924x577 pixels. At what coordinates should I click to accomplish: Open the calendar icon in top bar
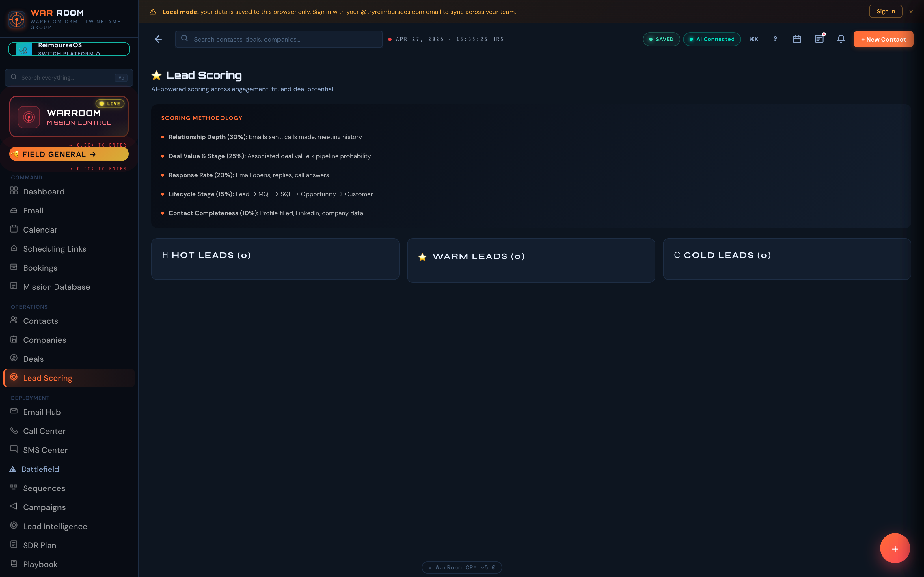point(797,39)
